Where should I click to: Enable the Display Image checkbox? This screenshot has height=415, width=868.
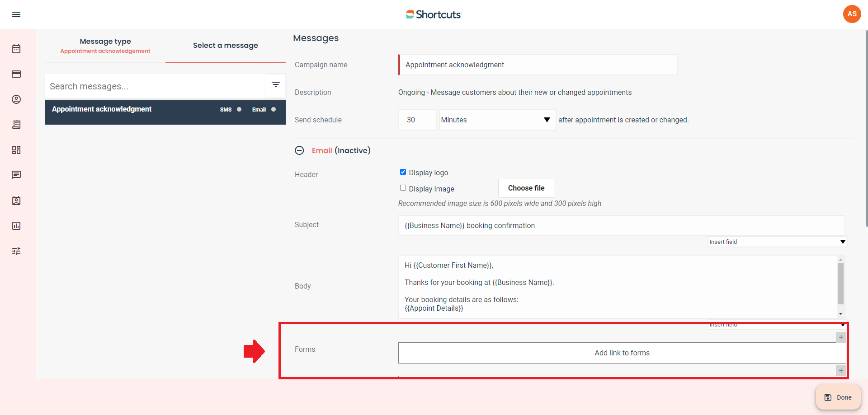(403, 188)
